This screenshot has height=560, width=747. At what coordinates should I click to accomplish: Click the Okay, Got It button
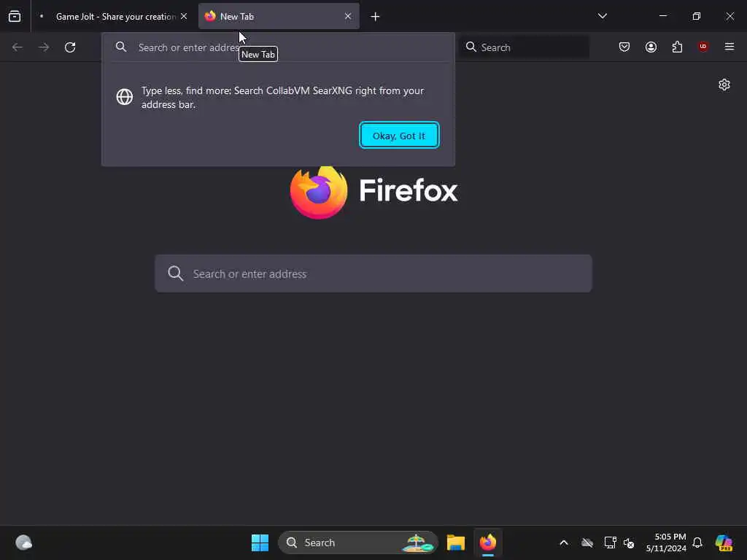pos(399,135)
